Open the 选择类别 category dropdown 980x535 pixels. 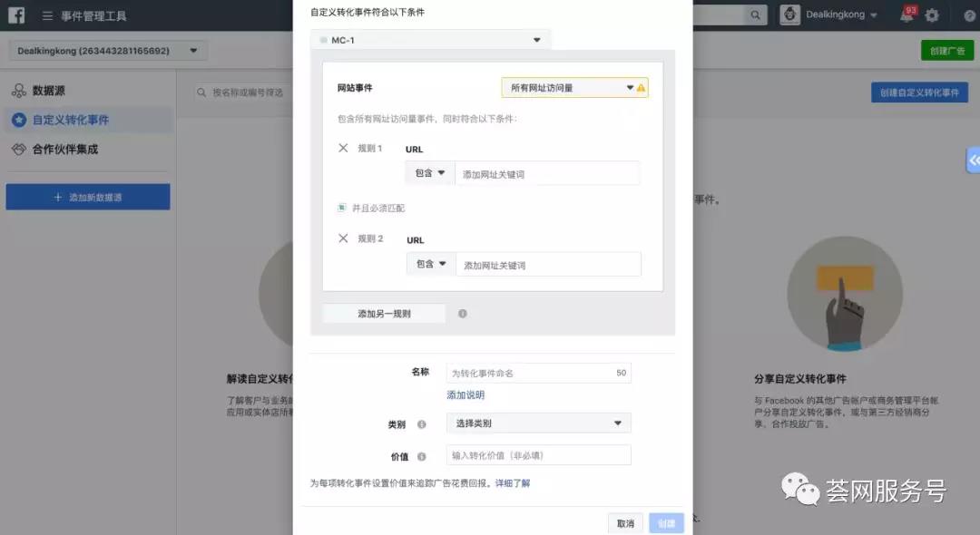pyautogui.click(x=538, y=423)
